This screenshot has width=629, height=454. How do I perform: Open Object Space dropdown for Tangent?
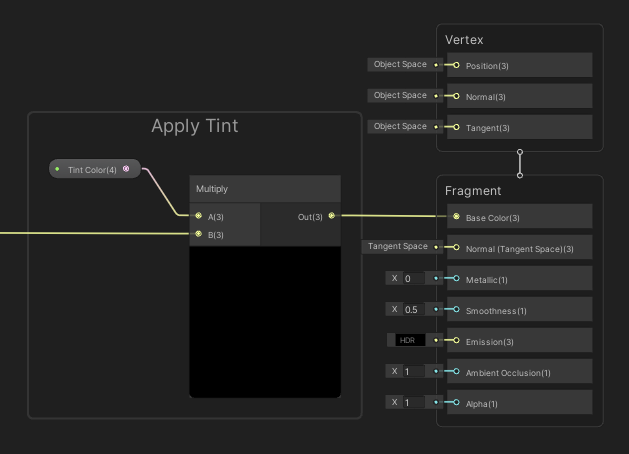pos(400,127)
